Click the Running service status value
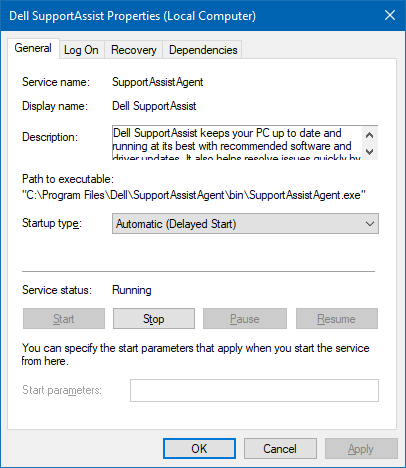This screenshot has height=468, width=406. click(132, 290)
